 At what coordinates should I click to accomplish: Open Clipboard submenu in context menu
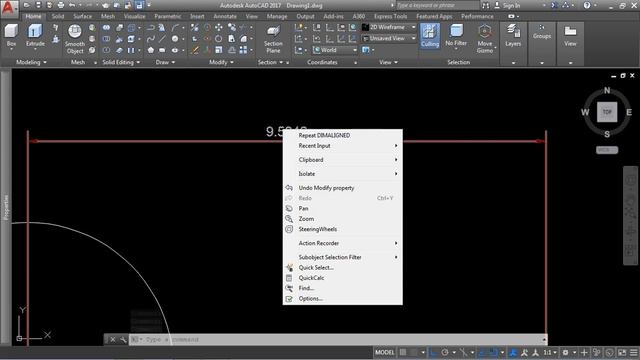tap(342, 160)
